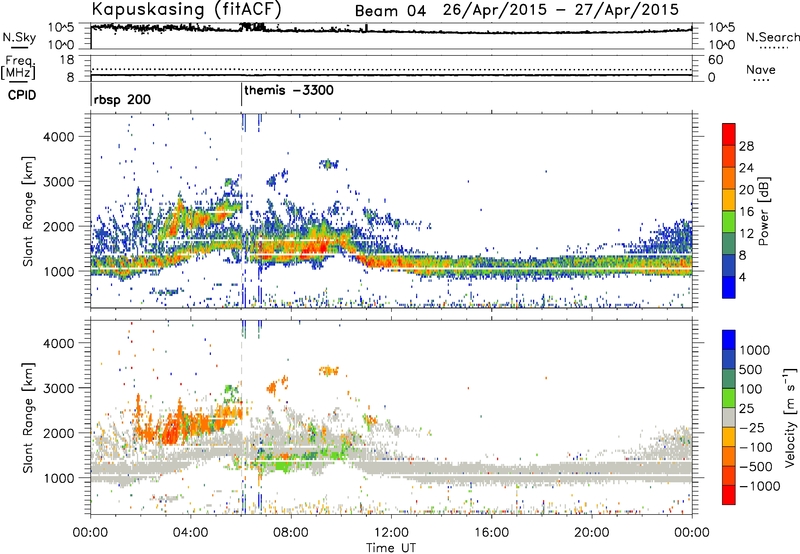800x554 pixels.
Task: Click 'Time UT' x-axis label
Action: 391,548
